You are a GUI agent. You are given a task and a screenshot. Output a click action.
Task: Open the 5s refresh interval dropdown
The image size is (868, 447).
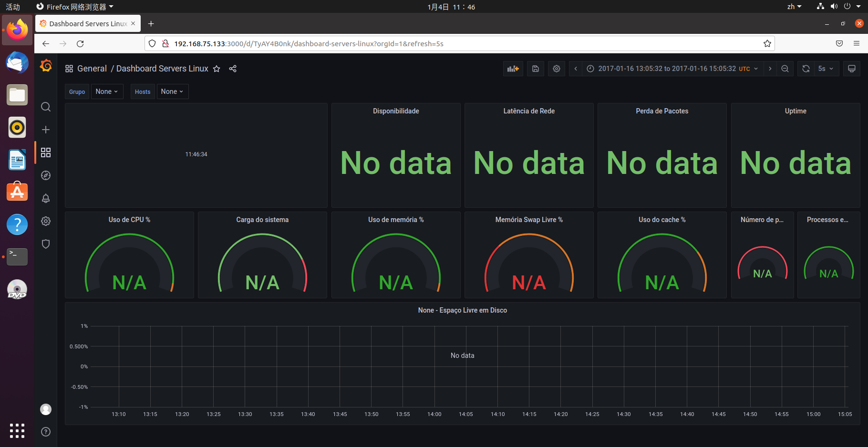pyautogui.click(x=825, y=68)
